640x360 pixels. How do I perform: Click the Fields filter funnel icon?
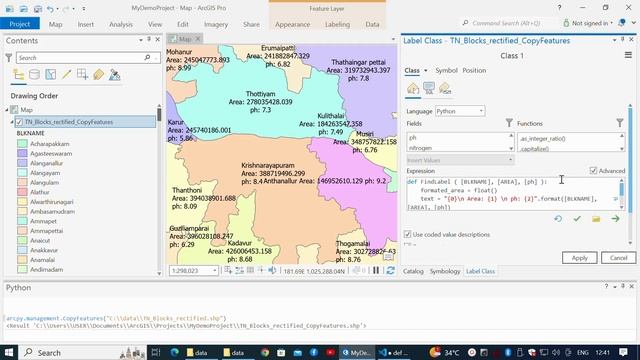pyautogui.click(x=509, y=122)
